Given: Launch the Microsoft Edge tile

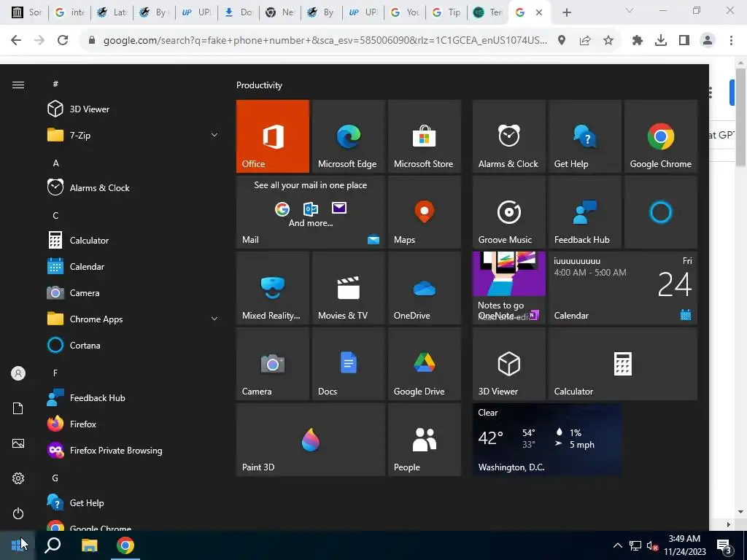Looking at the screenshot, I should 348,136.
